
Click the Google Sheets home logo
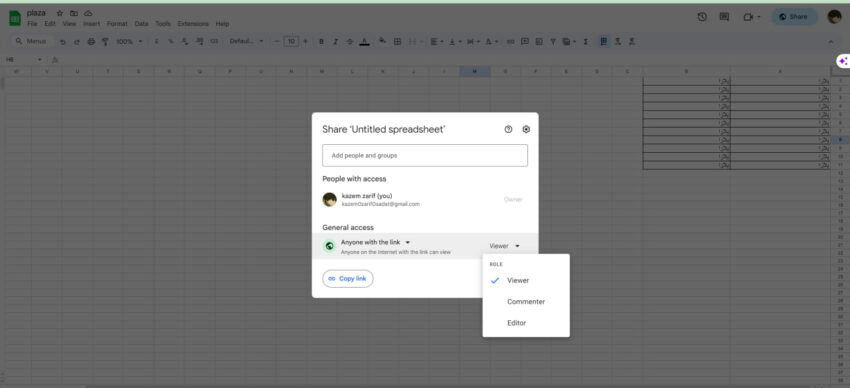[x=15, y=18]
